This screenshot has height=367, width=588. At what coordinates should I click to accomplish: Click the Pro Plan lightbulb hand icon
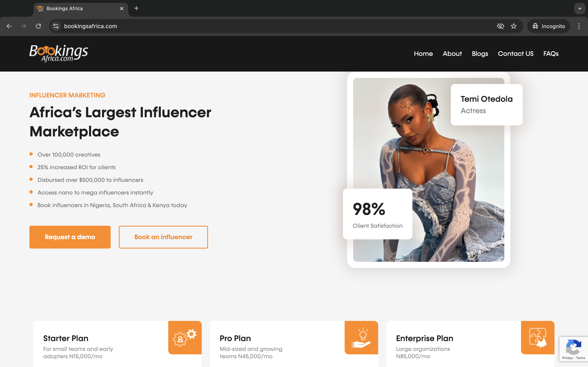(361, 338)
